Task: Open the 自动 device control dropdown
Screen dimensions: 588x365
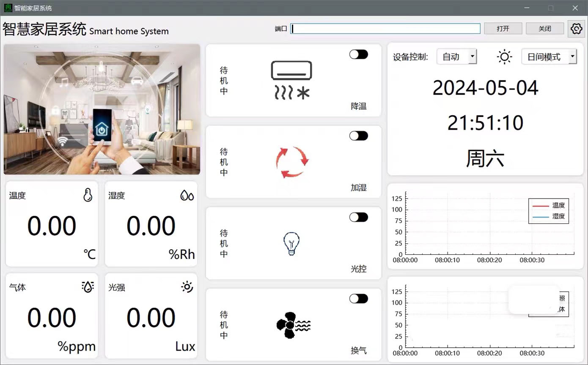Action: (x=457, y=57)
